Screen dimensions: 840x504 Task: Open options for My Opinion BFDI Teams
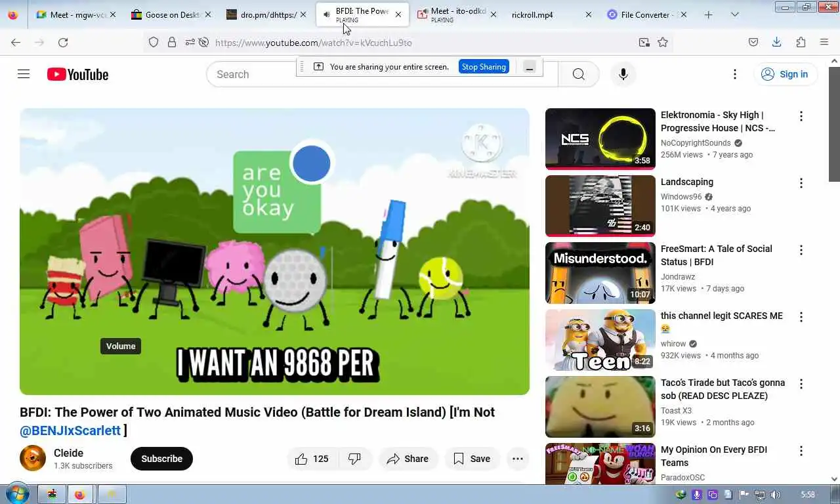click(x=801, y=451)
